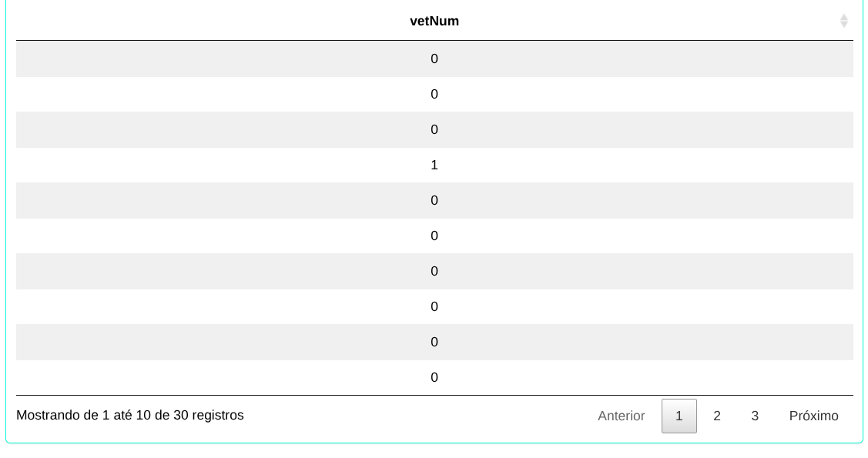Click the eighth table row
Image resolution: width=868 pixels, height=458 pixels.
[x=434, y=306]
